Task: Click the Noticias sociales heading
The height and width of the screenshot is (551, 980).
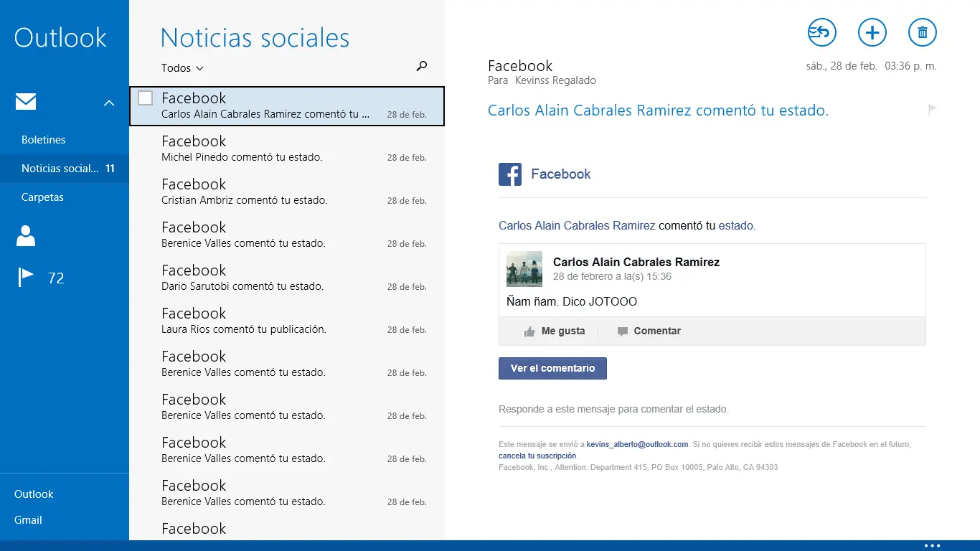Action: click(255, 37)
